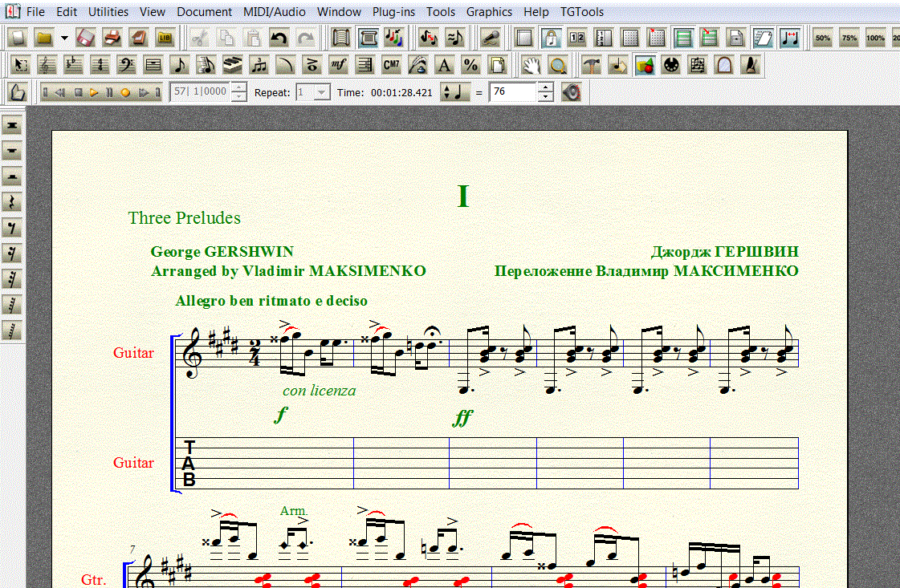Open the Repeat count dropdown
Screen dimensions: 900x588
323,92
